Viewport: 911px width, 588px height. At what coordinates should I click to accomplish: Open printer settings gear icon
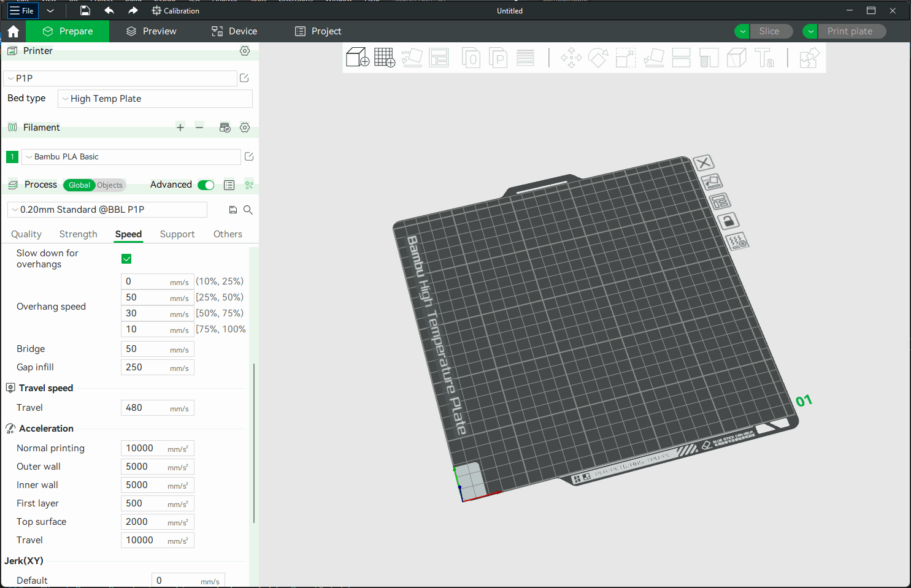(245, 51)
